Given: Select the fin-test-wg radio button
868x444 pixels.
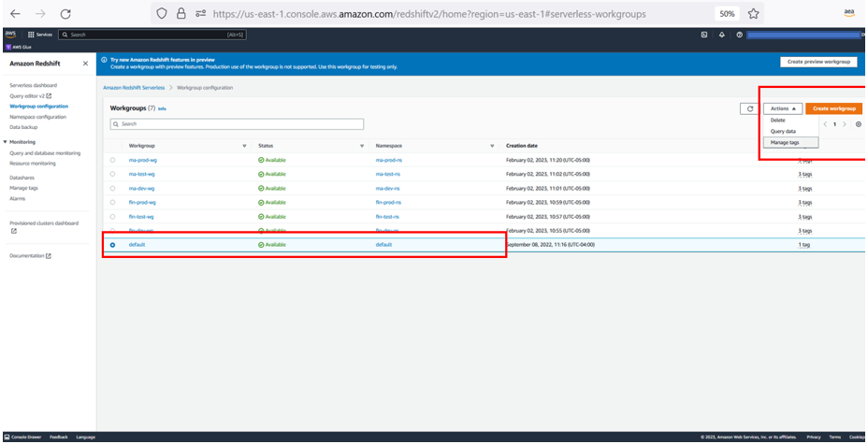Looking at the screenshot, I should pyautogui.click(x=113, y=216).
